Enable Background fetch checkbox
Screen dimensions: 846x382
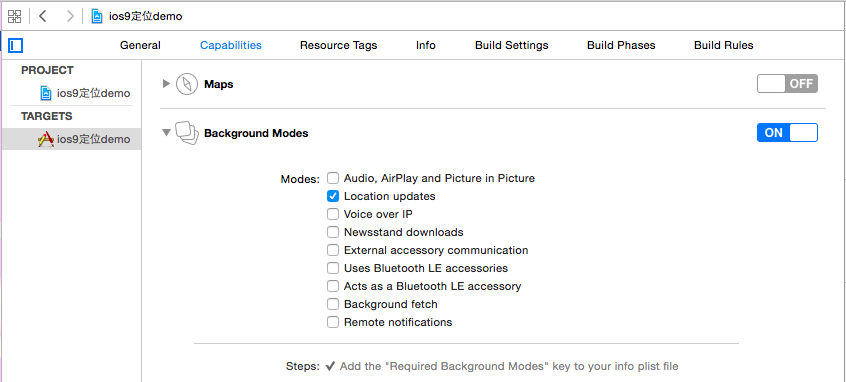tap(333, 304)
